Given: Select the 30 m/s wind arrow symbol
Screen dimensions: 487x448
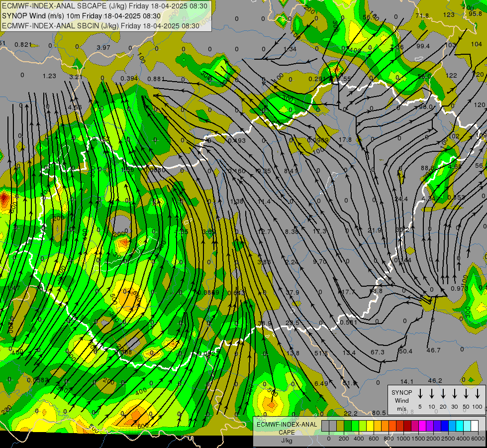Looking at the screenshot, I should [454, 393].
